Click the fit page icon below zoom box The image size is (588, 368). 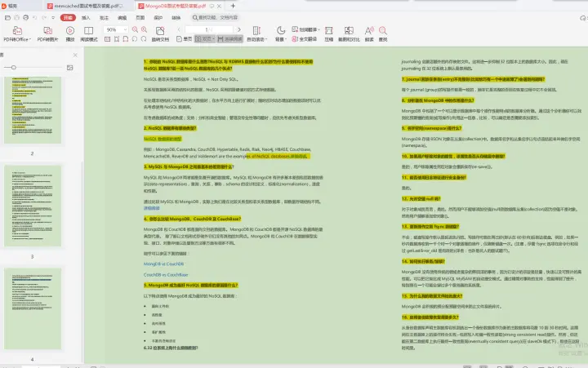(126, 39)
